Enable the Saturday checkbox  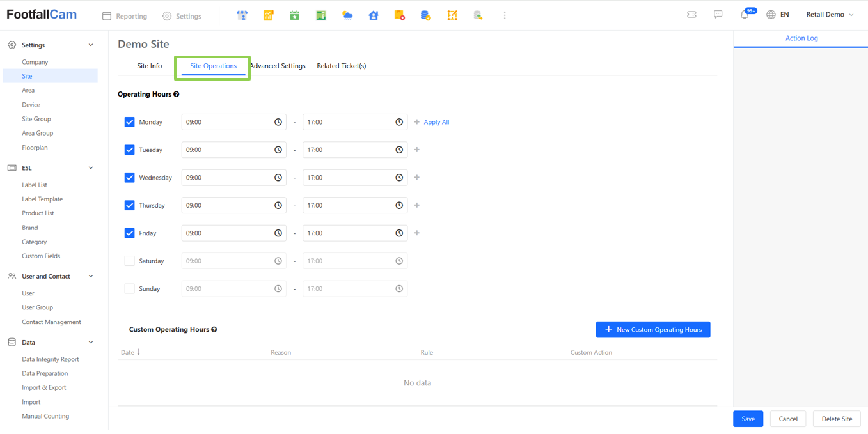point(130,261)
